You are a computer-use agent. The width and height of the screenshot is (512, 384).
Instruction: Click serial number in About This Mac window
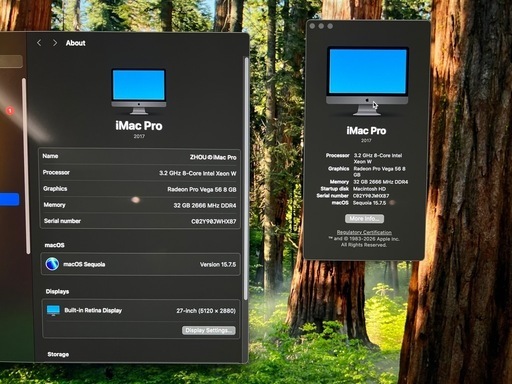(371, 196)
